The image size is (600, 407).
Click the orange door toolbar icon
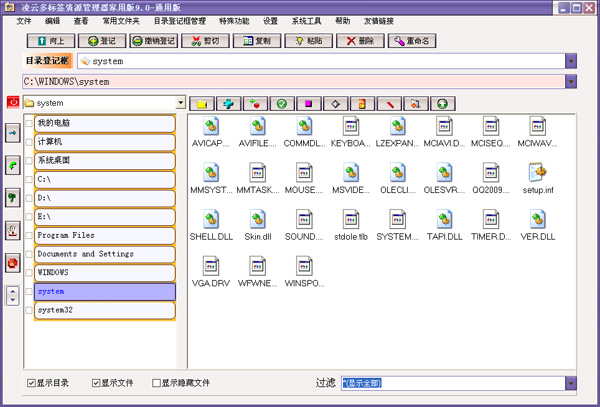pos(362,104)
